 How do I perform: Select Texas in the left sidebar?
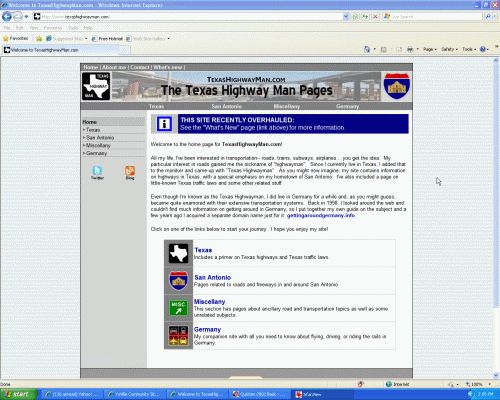coord(113,130)
